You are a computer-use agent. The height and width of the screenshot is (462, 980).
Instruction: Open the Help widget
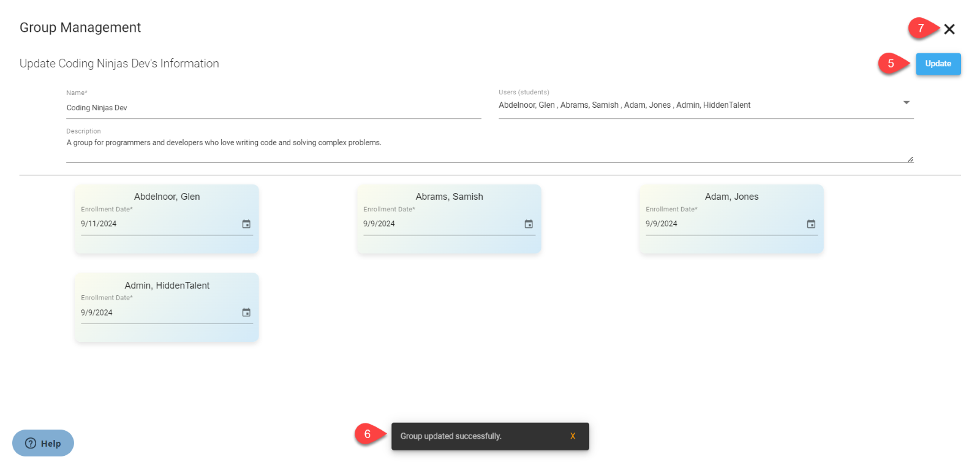(x=43, y=443)
